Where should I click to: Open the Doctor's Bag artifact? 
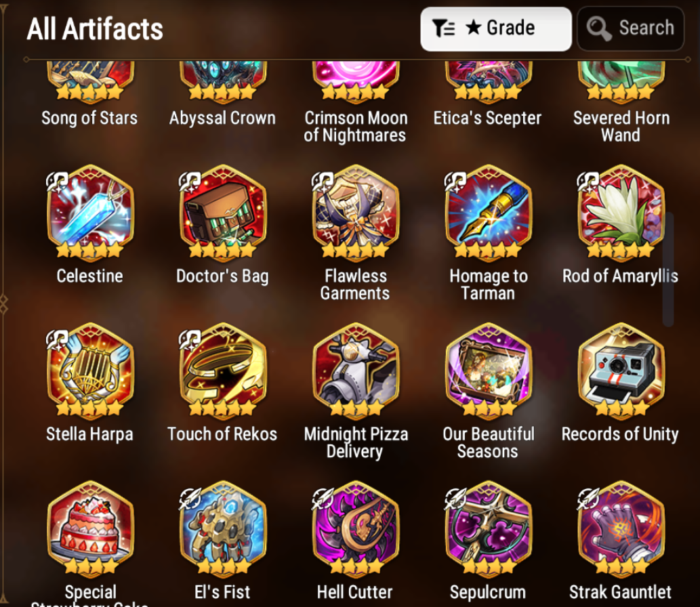pos(222,213)
